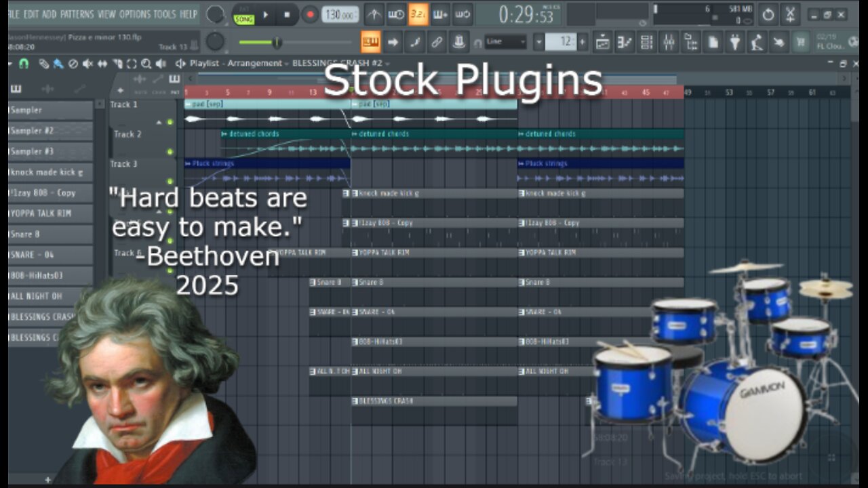Mute Track 1 with its green dot
The height and width of the screenshot is (488, 868).
click(170, 122)
